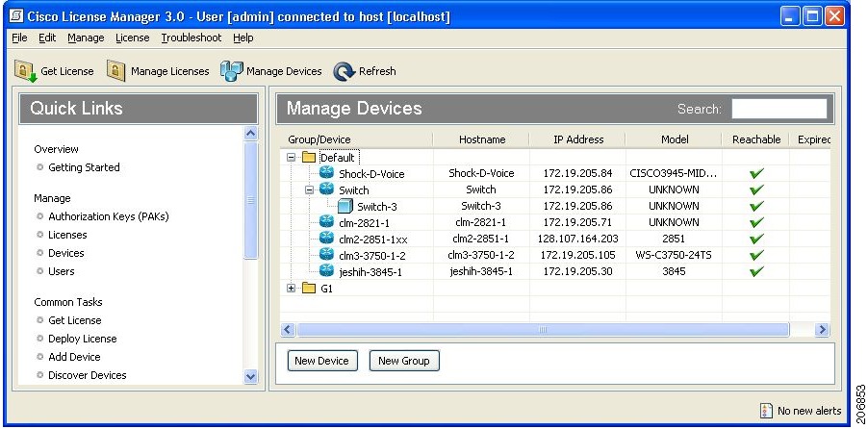Expand the G1 group tree node
The width and height of the screenshot is (868, 429).
[x=292, y=289]
